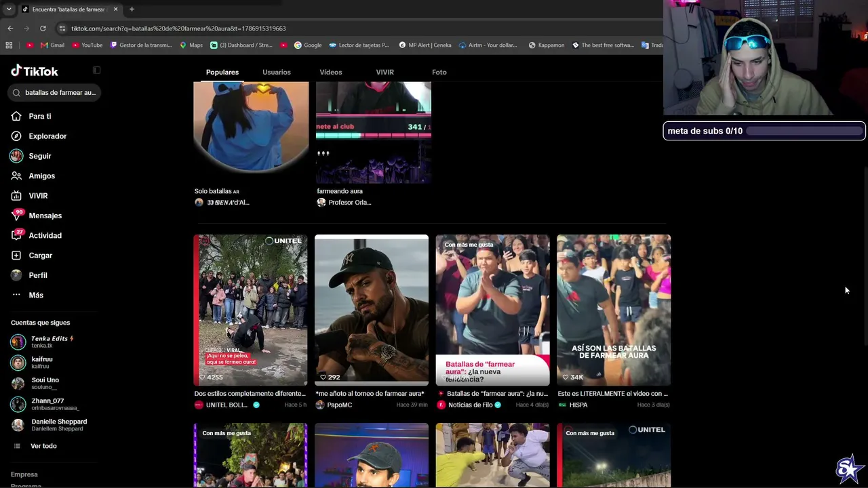Open followed account Zhann_077
Image resolution: width=868 pixels, height=488 pixels.
pyautogui.click(x=45, y=404)
